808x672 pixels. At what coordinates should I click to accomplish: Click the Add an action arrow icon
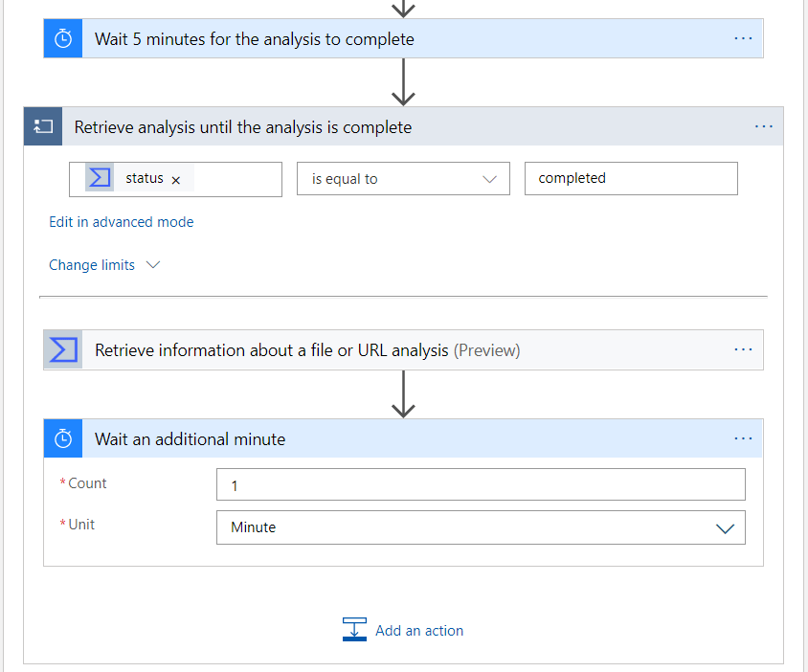pyautogui.click(x=354, y=630)
